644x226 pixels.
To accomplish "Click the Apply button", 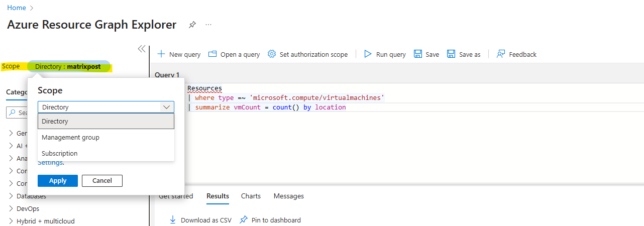I will point(58,181).
